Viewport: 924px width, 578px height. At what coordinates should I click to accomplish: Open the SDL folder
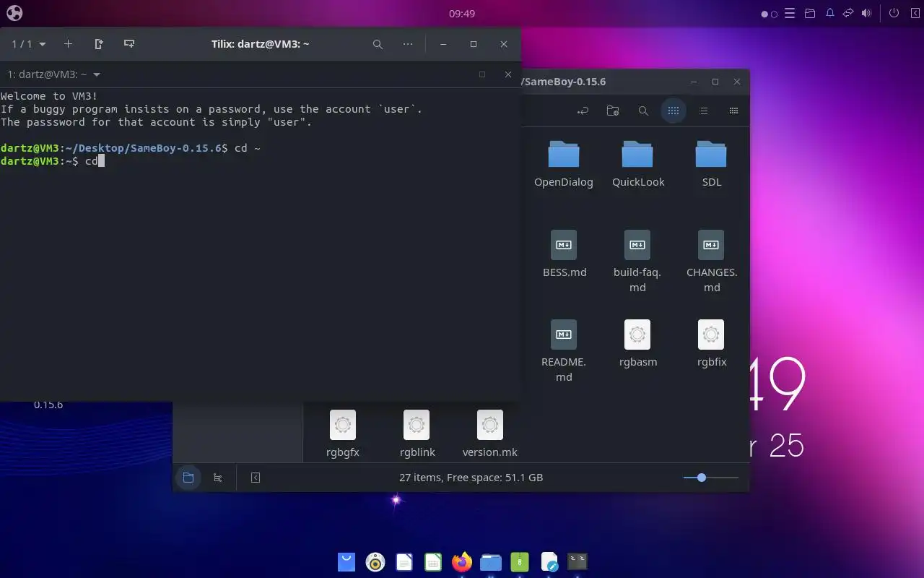pyautogui.click(x=712, y=164)
